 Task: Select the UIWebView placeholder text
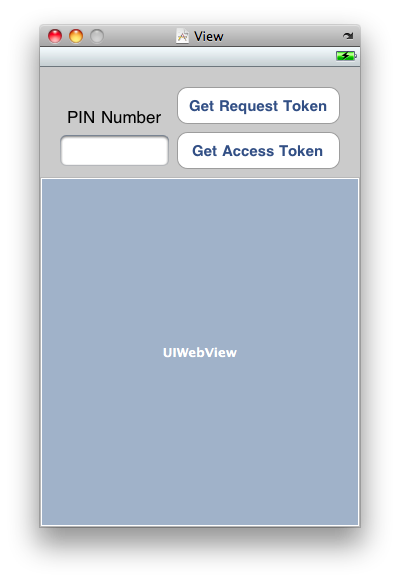point(200,353)
